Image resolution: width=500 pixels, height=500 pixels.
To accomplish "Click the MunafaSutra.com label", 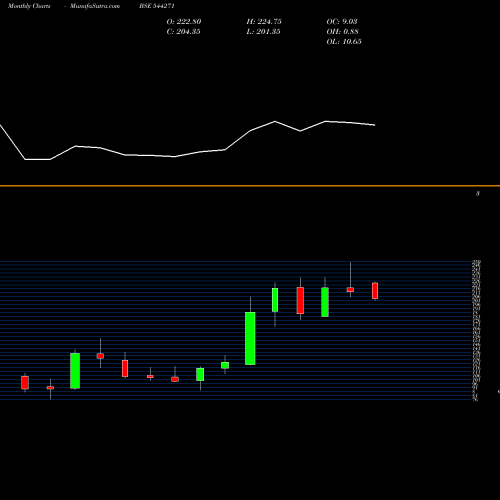I will point(95,6).
